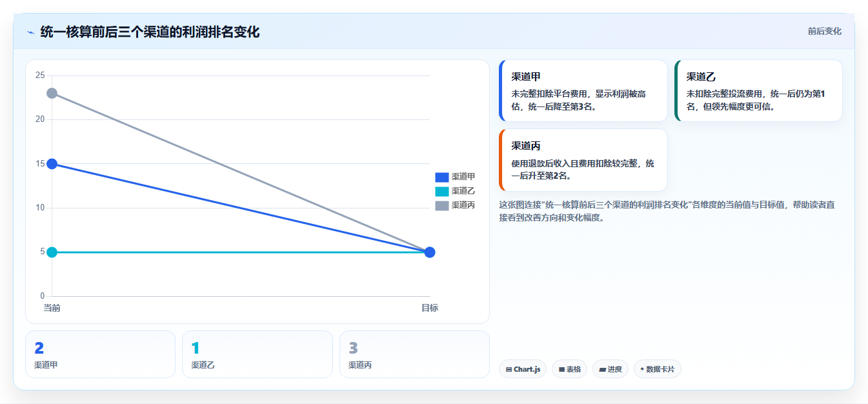The height and width of the screenshot is (404, 868).
Task: Click the gray 渠道丙 data point at 23
Action: click(x=52, y=94)
